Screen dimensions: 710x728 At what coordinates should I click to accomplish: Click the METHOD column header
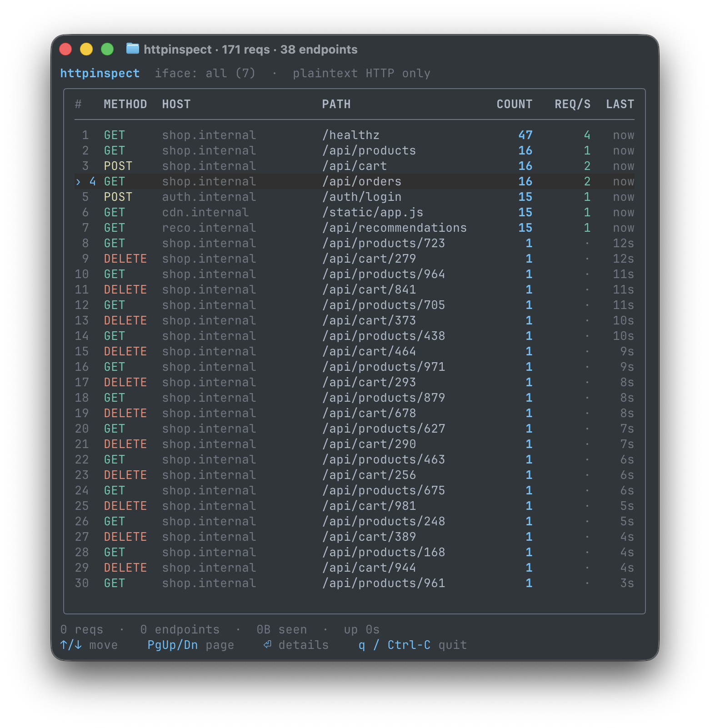125,104
